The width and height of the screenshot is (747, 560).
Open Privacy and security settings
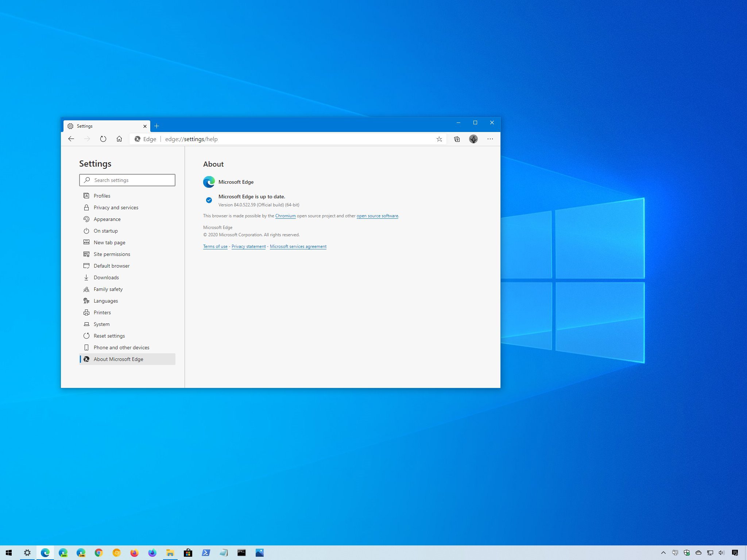[115, 207]
